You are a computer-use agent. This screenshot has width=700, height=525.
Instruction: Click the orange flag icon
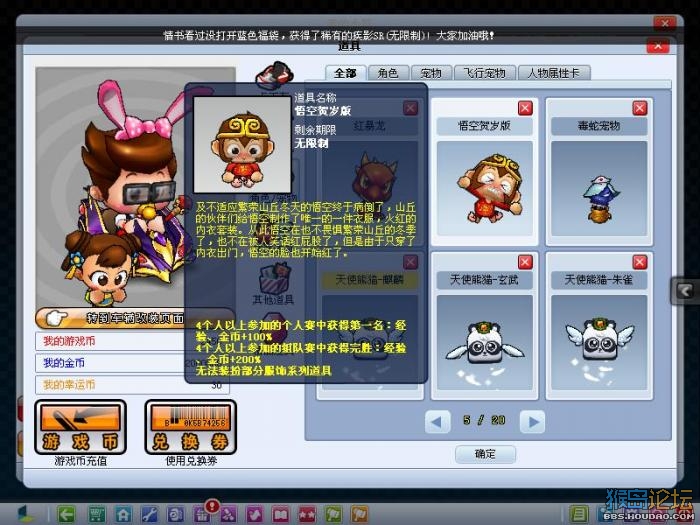click(360, 514)
